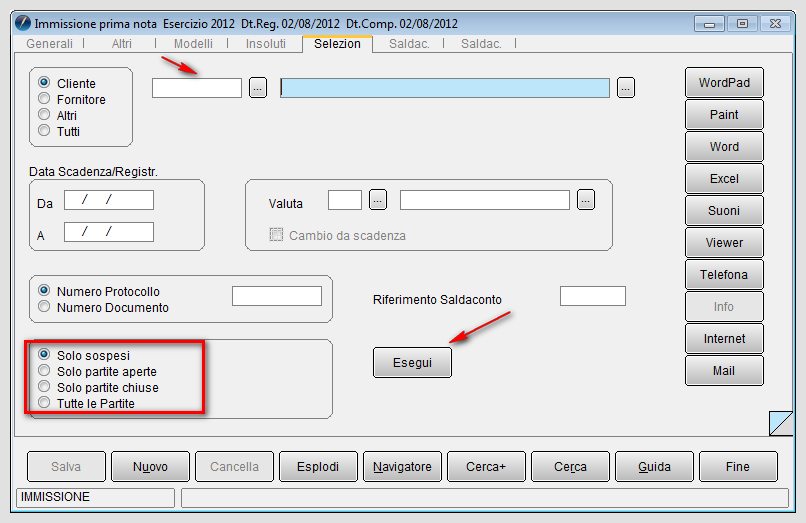806x523 pixels.
Task: Click the application pen icon in title bar
Action: (23, 23)
